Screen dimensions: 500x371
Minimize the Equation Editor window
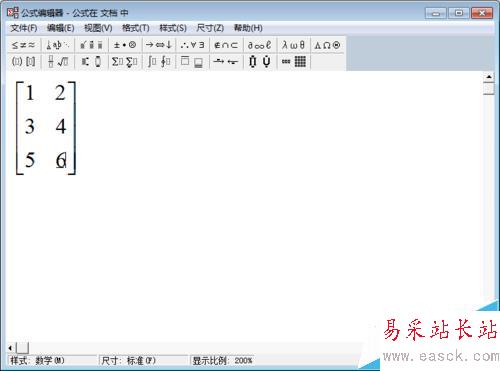point(436,13)
